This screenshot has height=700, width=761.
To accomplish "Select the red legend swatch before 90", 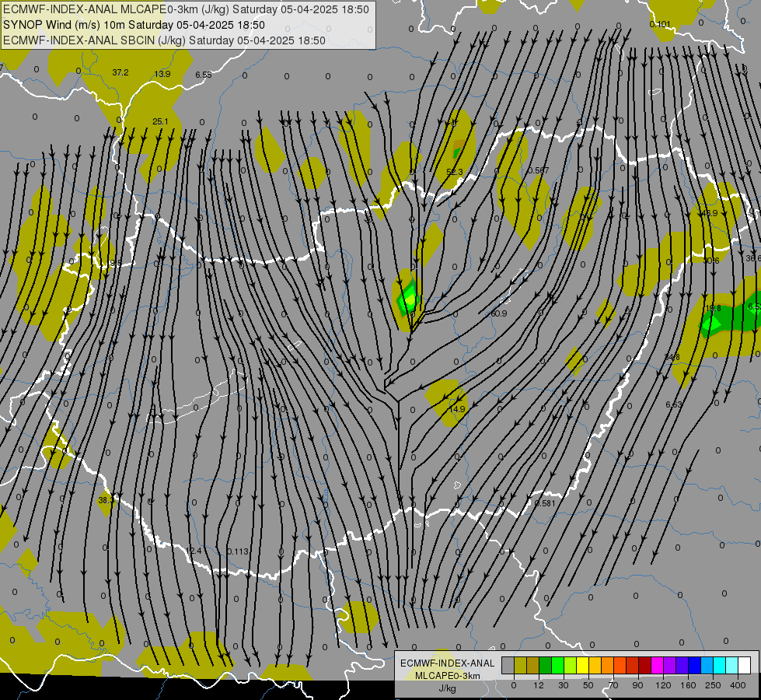I will [633, 665].
